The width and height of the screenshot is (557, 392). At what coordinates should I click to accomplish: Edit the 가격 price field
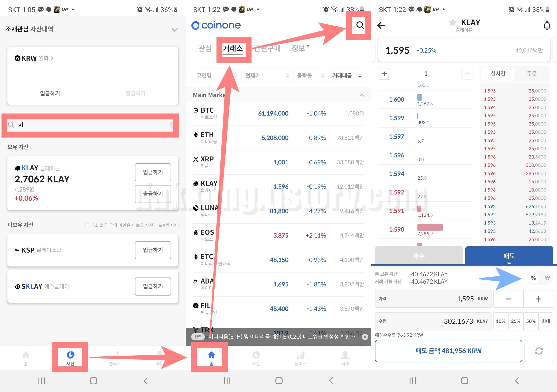coord(433,299)
